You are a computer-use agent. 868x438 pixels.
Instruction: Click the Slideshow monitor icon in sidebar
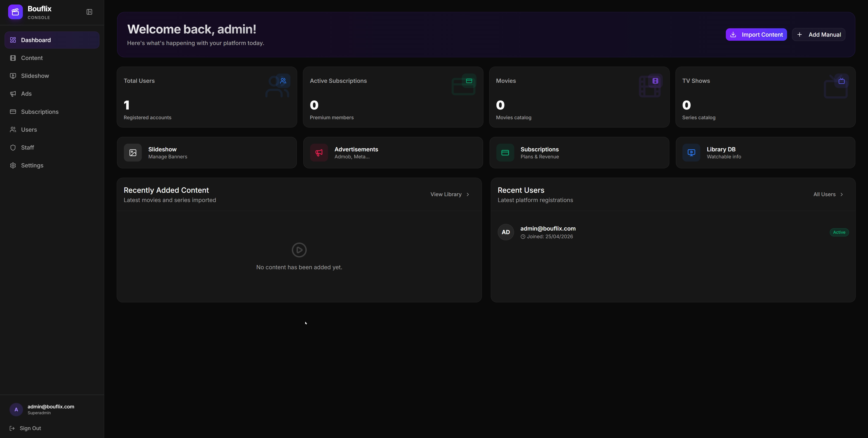13,76
